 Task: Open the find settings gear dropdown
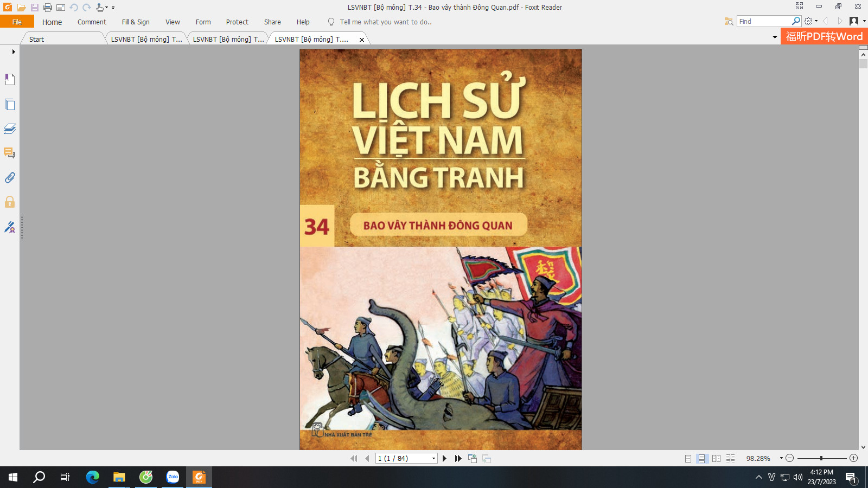(811, 21)
